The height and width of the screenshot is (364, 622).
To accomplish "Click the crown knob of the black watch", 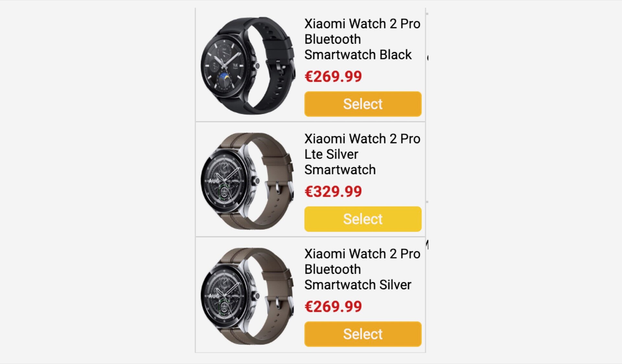I will coord(257,66).
